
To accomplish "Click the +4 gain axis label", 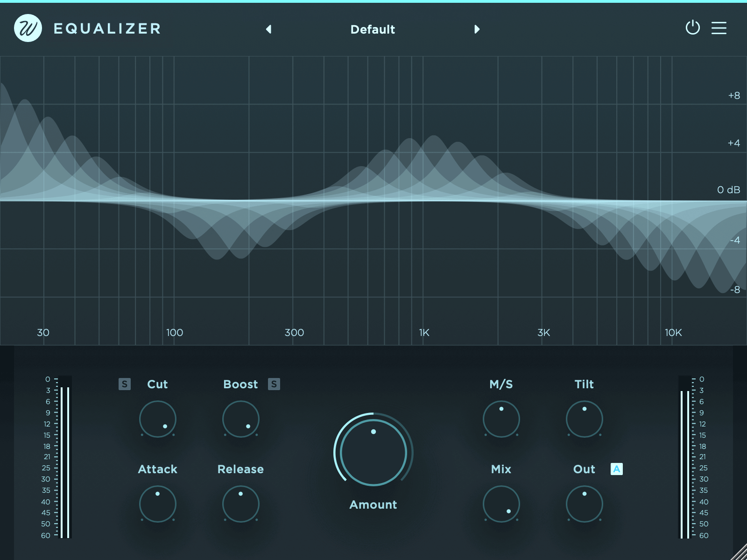I will (734, 143).
